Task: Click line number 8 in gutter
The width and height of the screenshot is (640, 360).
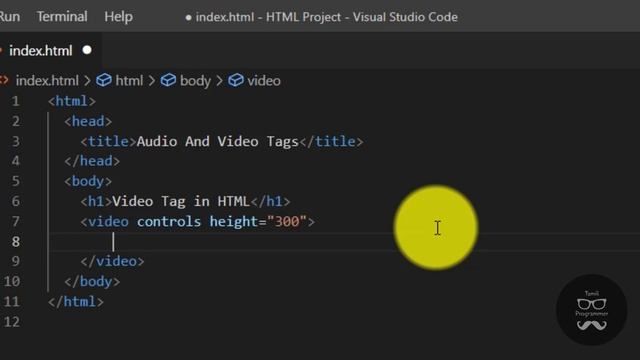Action: pos(16,242)
